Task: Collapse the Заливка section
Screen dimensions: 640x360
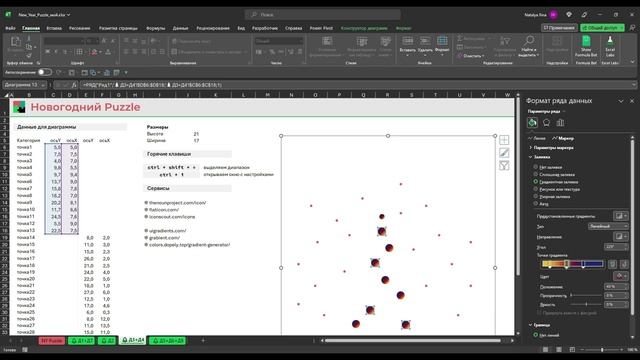Action: (540, 157)
